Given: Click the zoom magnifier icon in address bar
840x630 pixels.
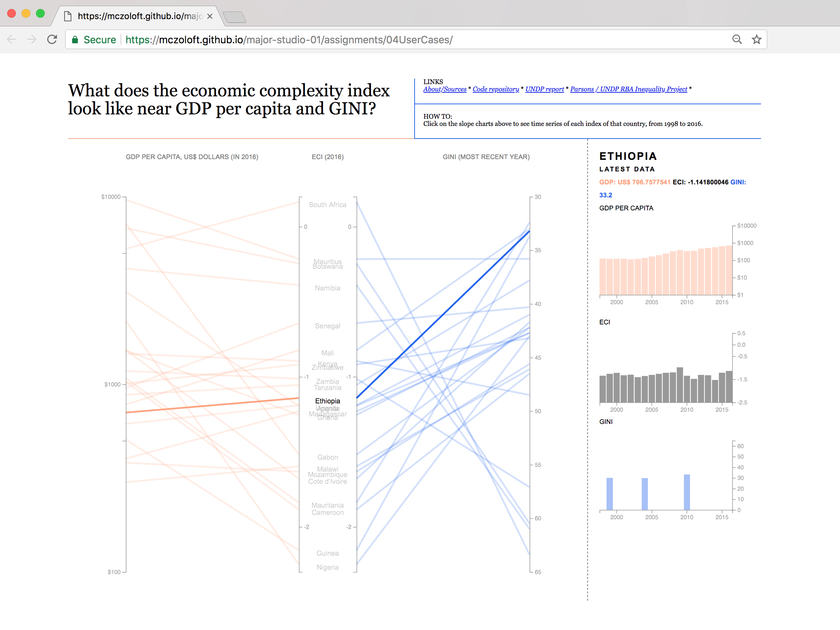Looking at the screenshot, I should click(x=737, y=40).
